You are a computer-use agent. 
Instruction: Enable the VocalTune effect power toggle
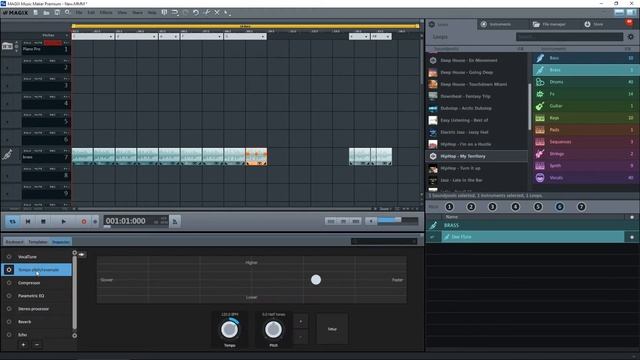tap(9, 257)
